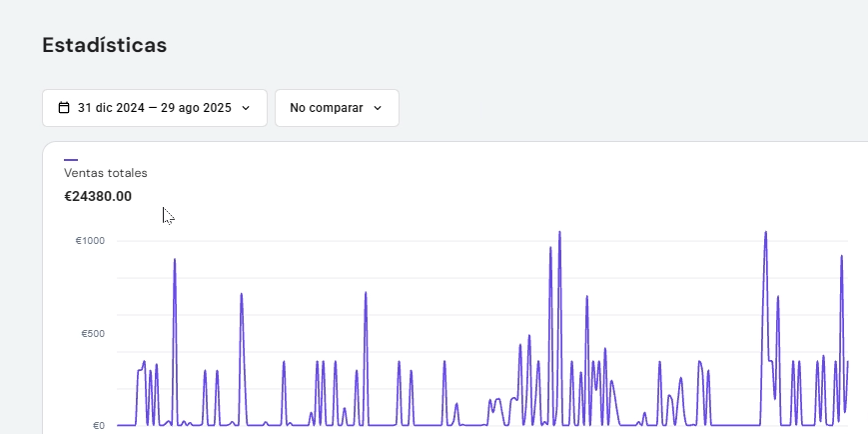Click the chevron beside "No comparar"
This screenshot has width=868, height=434.
378,108
